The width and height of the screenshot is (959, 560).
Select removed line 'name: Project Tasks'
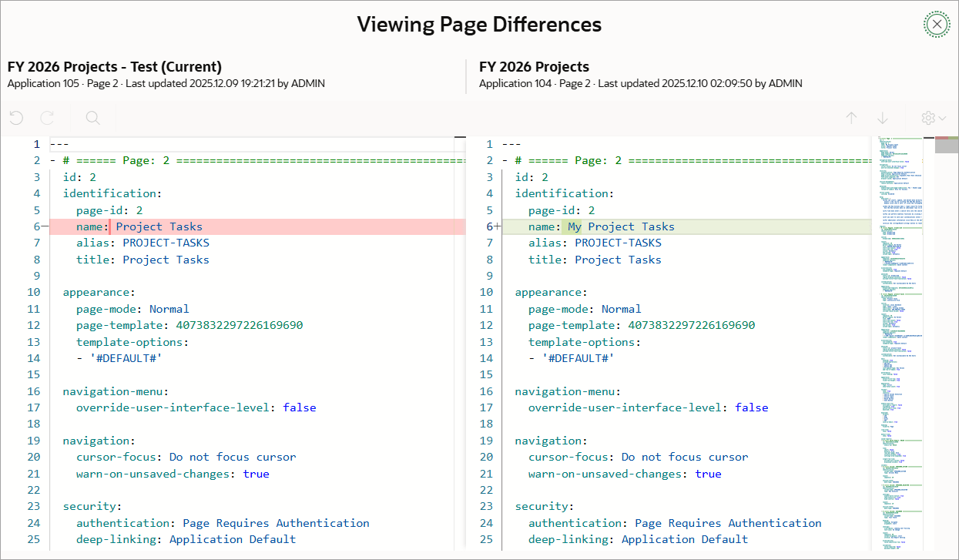pos(257,226)
